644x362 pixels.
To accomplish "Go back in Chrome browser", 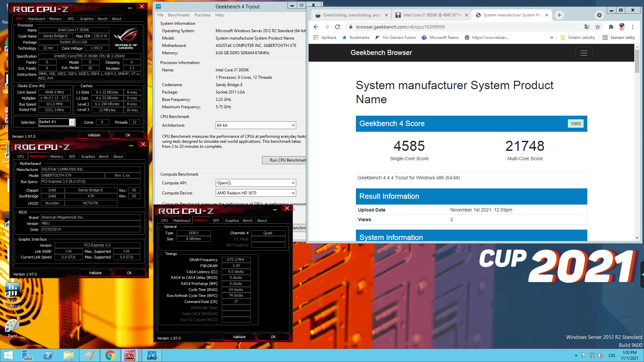I will (x=316, y=27).
